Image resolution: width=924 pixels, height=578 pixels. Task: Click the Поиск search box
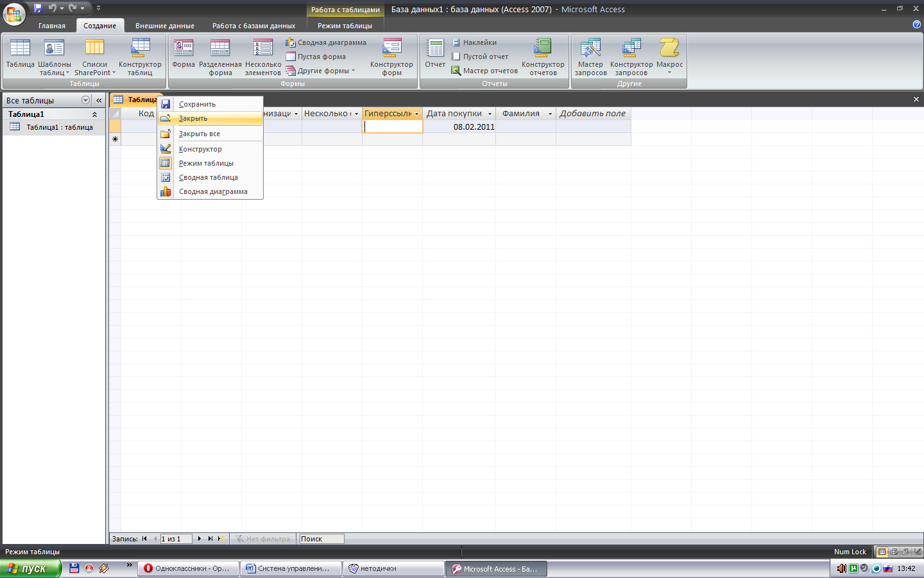coord(321,539)
